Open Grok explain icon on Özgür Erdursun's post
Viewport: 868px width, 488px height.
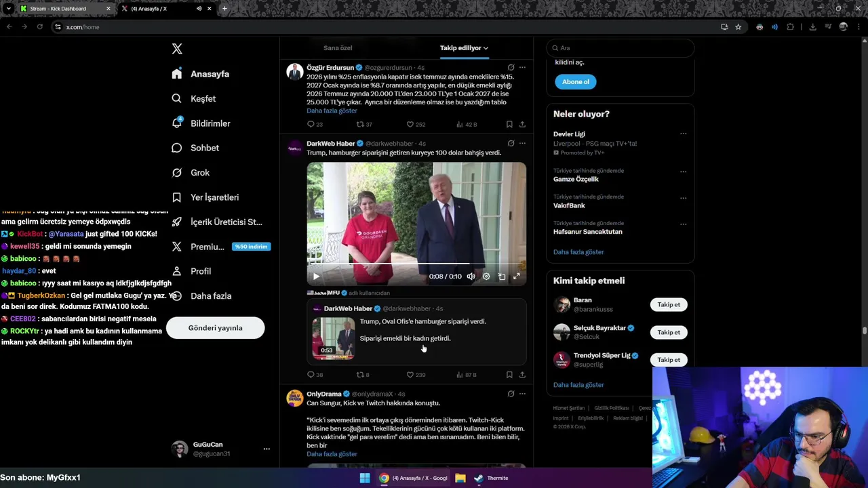click(511, 68)
